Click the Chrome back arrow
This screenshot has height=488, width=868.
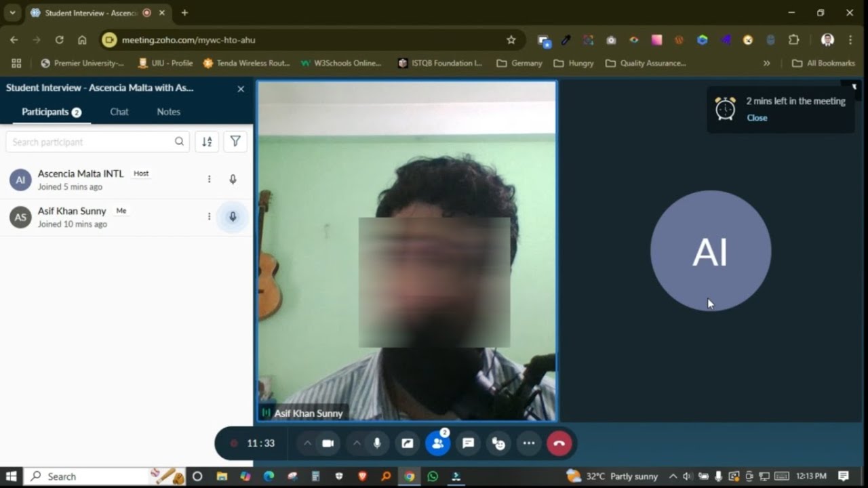click(x=14, y=40)
